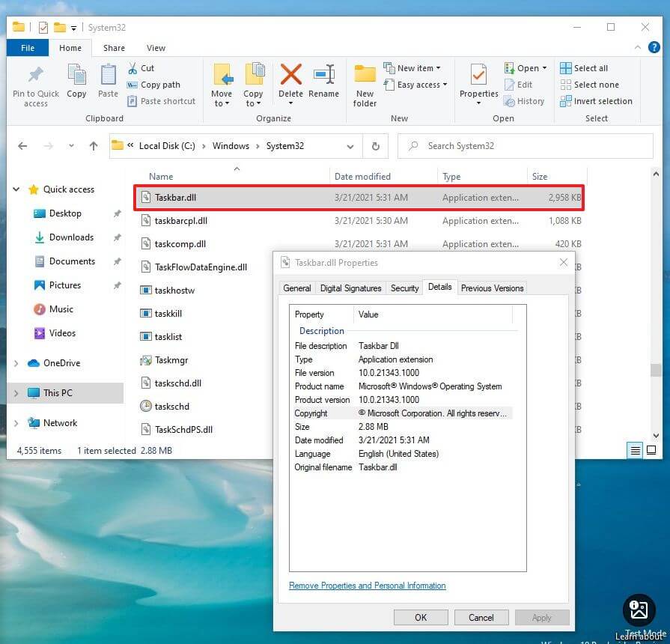
Task: Refresh the System32 folder view
Action: [x=376, y=146]
